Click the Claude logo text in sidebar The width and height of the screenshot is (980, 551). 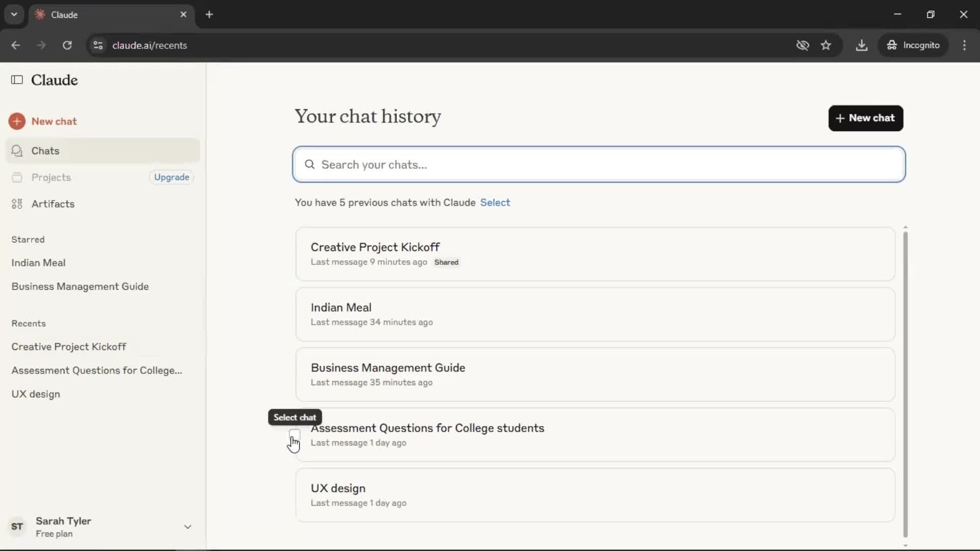coord(55,80)
